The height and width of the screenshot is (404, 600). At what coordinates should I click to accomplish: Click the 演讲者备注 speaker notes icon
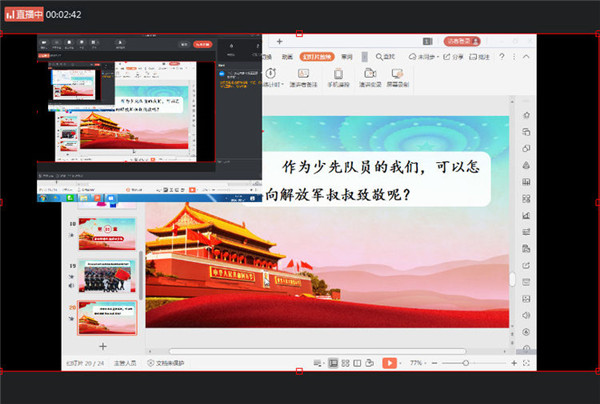pyautogui.click(x=303, y=73)
